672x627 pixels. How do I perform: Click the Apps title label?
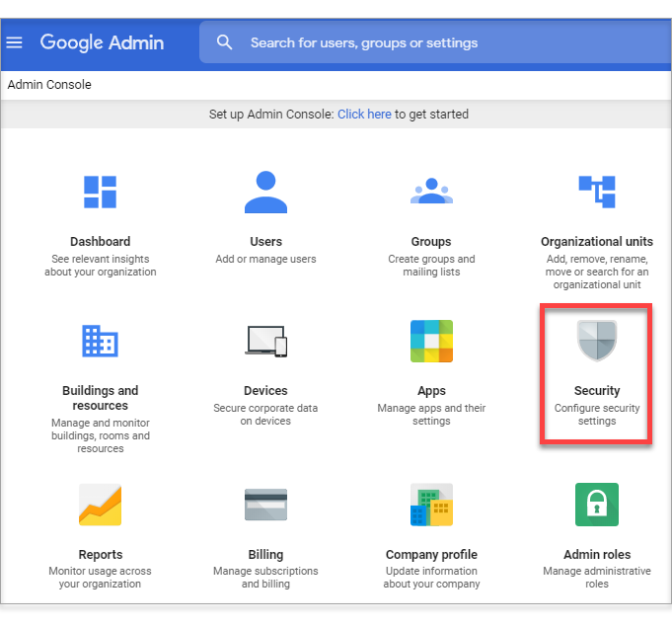[431, 391]
